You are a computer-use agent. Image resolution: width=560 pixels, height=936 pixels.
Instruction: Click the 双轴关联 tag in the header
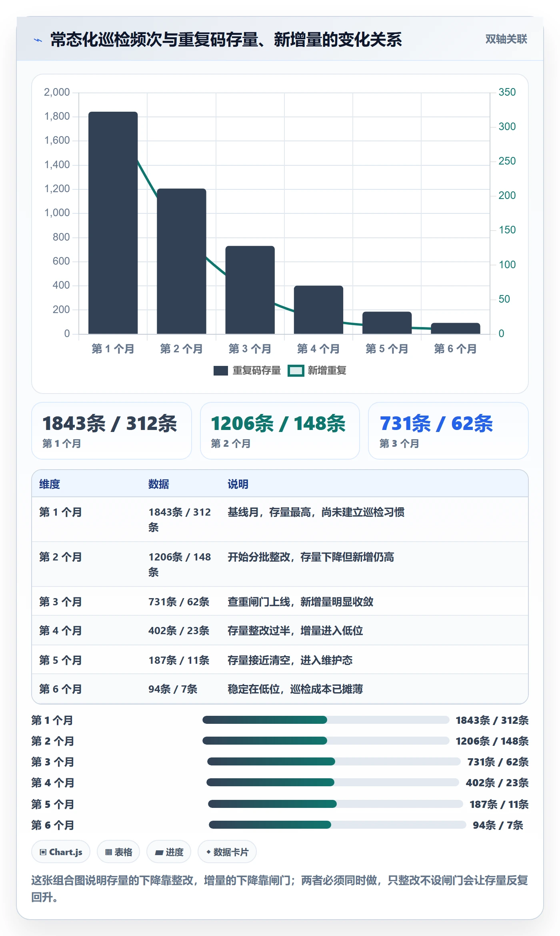click(x=506, y=39)
